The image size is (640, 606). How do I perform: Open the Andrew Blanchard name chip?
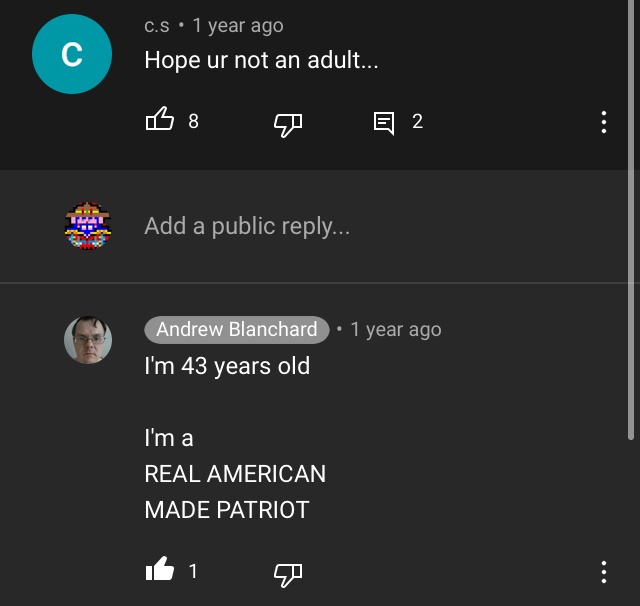(x=237, y=330)
